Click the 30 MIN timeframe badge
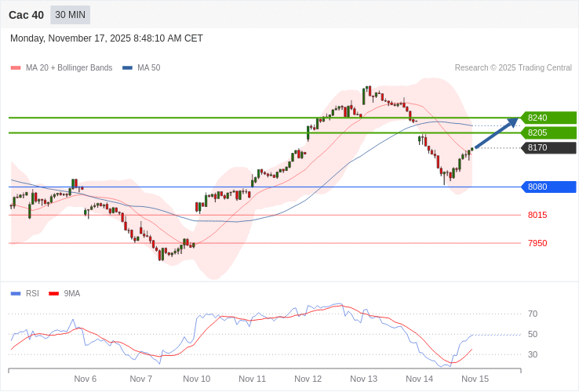The width and height of the screenshot is (579, 392). (70, 15)
